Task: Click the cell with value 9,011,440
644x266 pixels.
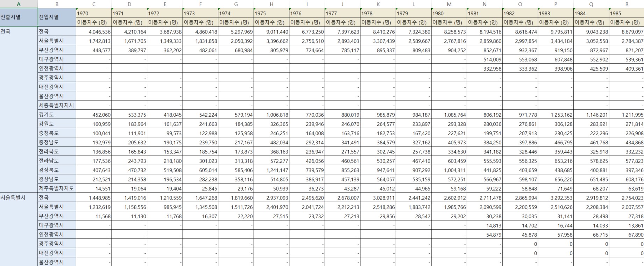Action: [x=271, y=31]
